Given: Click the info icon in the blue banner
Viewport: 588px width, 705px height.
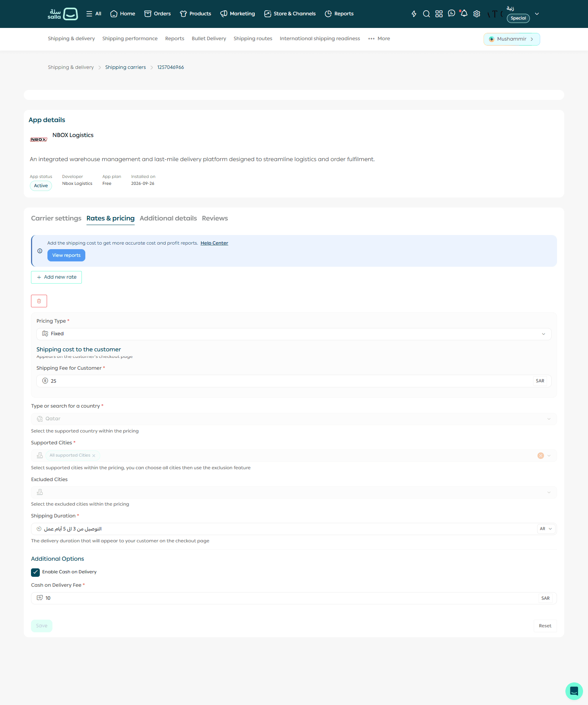Looking at the screenshot, I should (40, 251).
